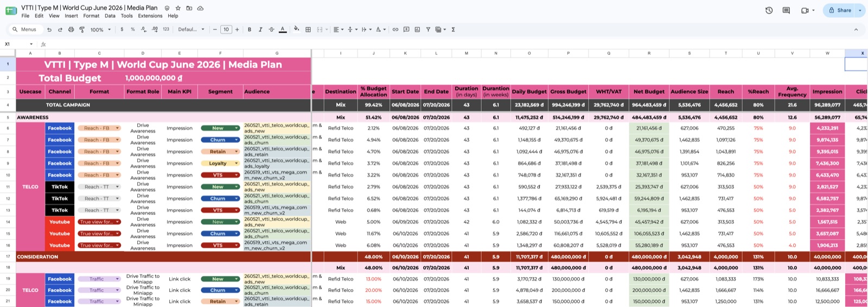Select row 17 header
Screen dimensions: 868x307
point(8,256)
